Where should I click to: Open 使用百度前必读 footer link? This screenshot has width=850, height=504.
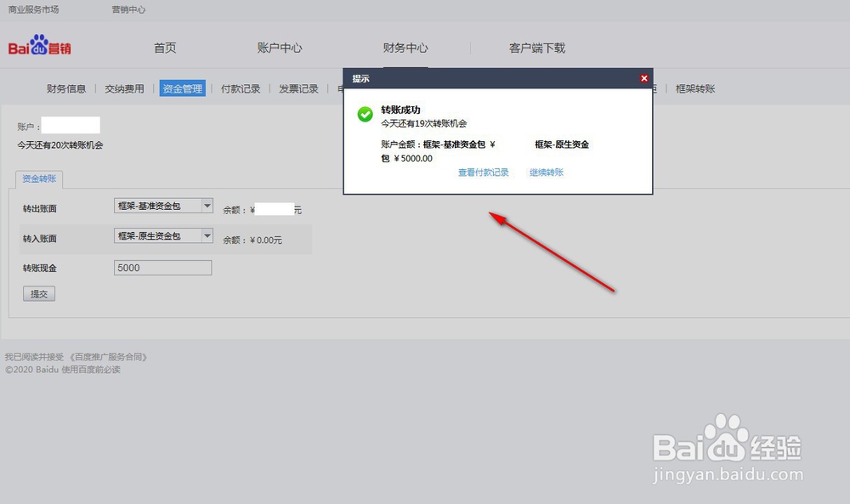91,370
